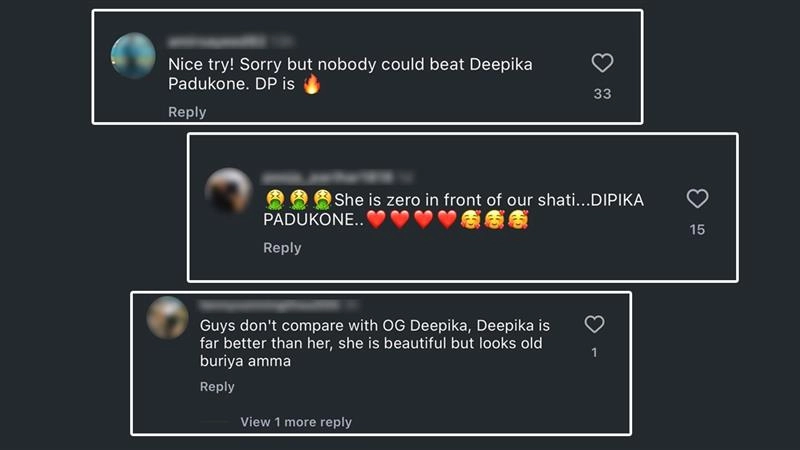Screen dimensions: 800x450
Task: Open the 33 likes count
Action: click(602, 94)
